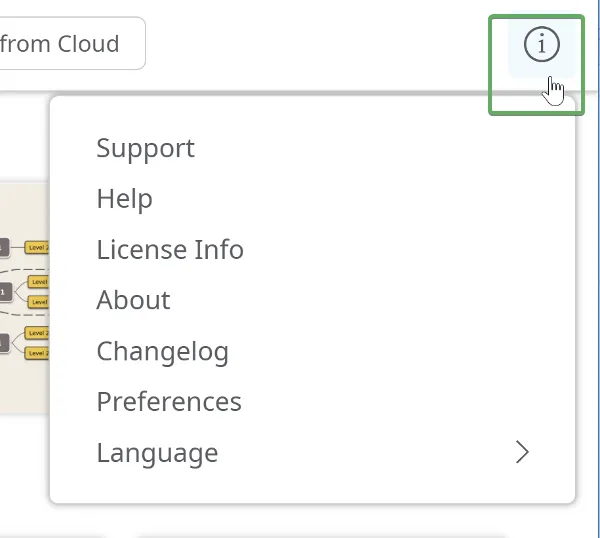Image resolution: width=600 pixels, height=538 pixels.
Task: Select the Language menu item
Action: click(157, 453)
